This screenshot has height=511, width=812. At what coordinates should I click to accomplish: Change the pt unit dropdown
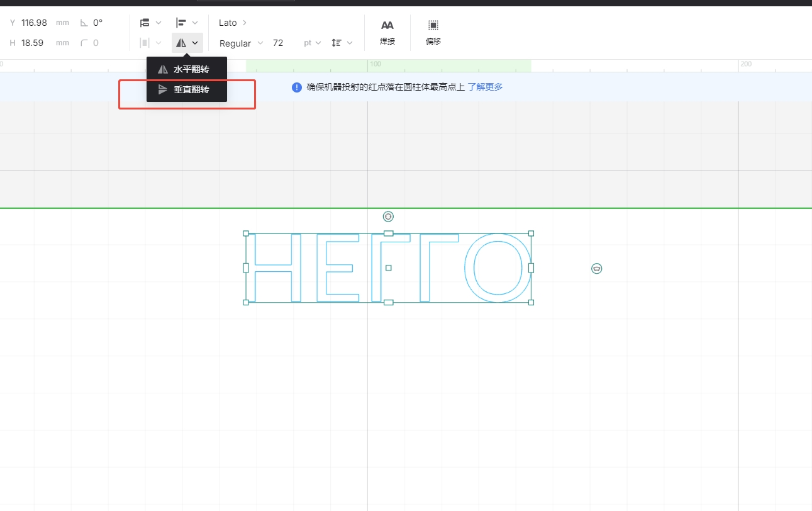(313, 43)
